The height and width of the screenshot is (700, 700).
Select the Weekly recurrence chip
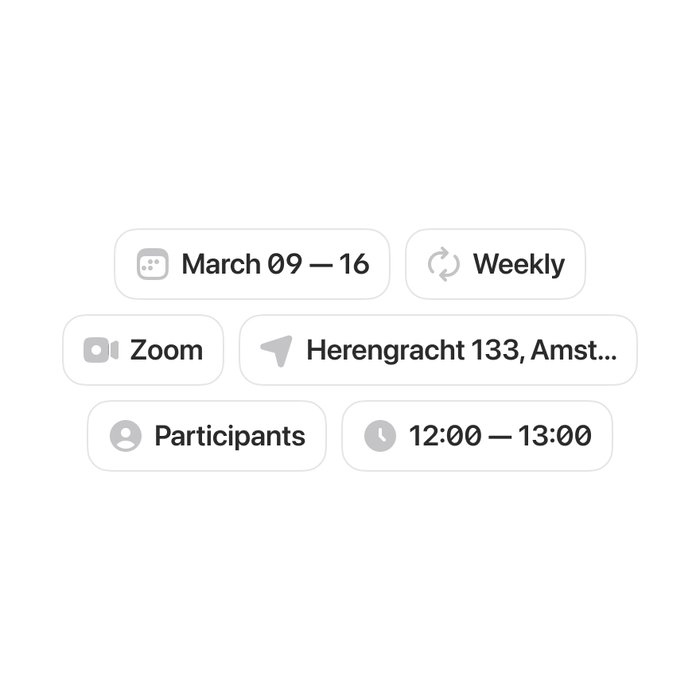point(495,264)
